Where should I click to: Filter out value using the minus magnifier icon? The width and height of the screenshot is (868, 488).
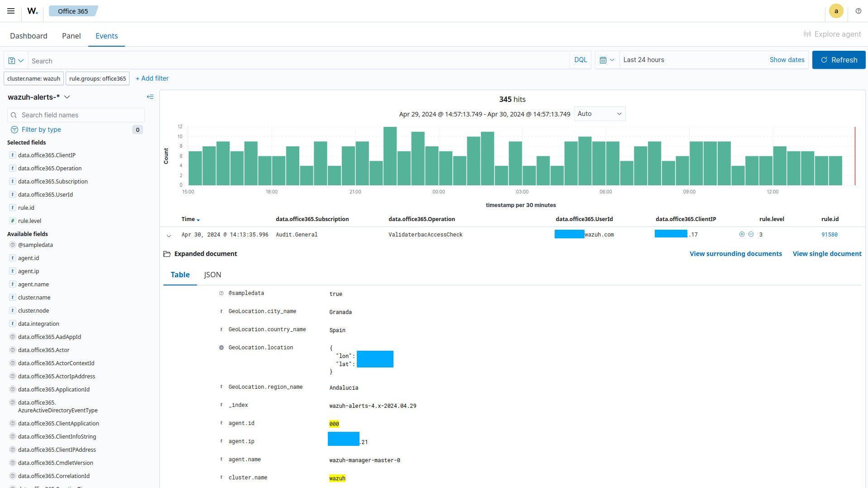coord(751,234)
